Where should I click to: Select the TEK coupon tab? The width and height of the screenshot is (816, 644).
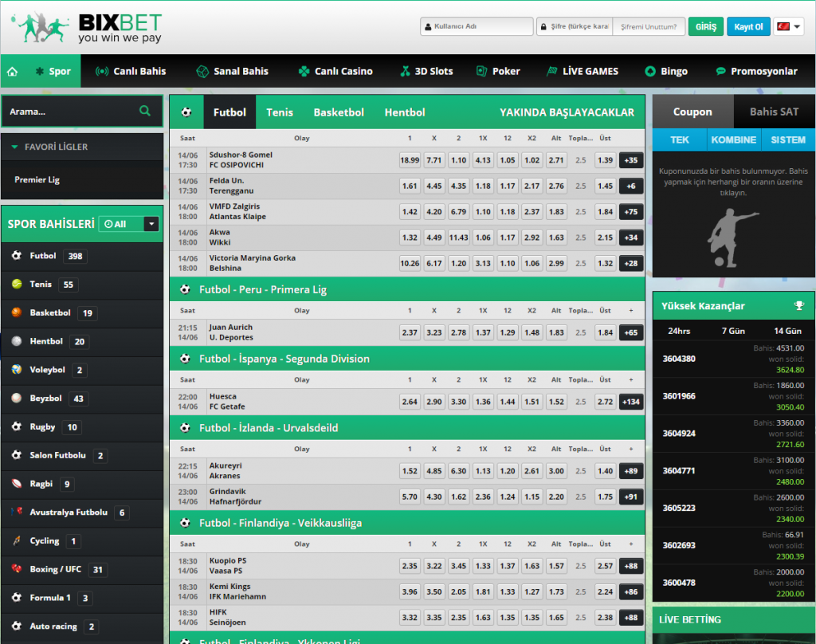679,140
